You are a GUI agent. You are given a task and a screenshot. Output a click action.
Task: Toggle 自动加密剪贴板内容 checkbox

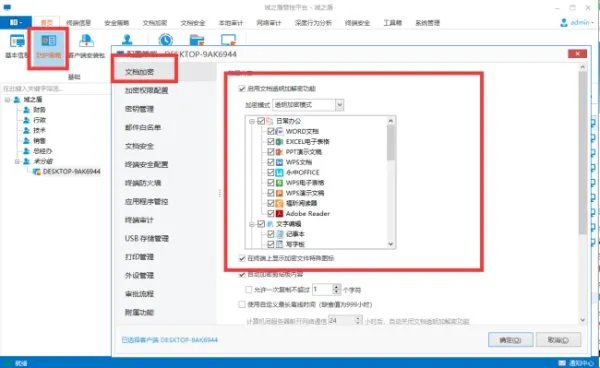coord(242,274)
